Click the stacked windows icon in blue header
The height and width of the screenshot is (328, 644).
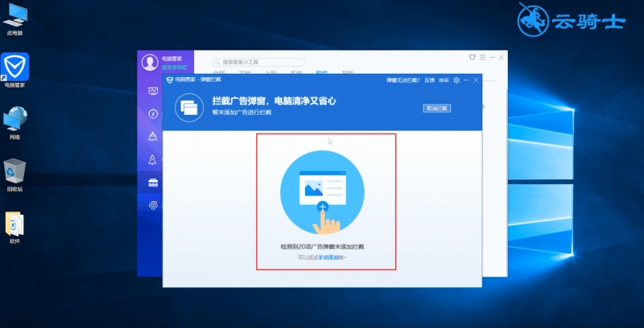click(189, 108)
